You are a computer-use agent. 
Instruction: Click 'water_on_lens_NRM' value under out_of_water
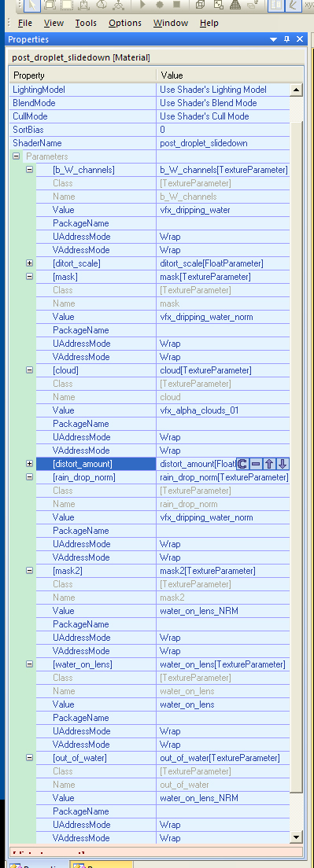[199, 798]
